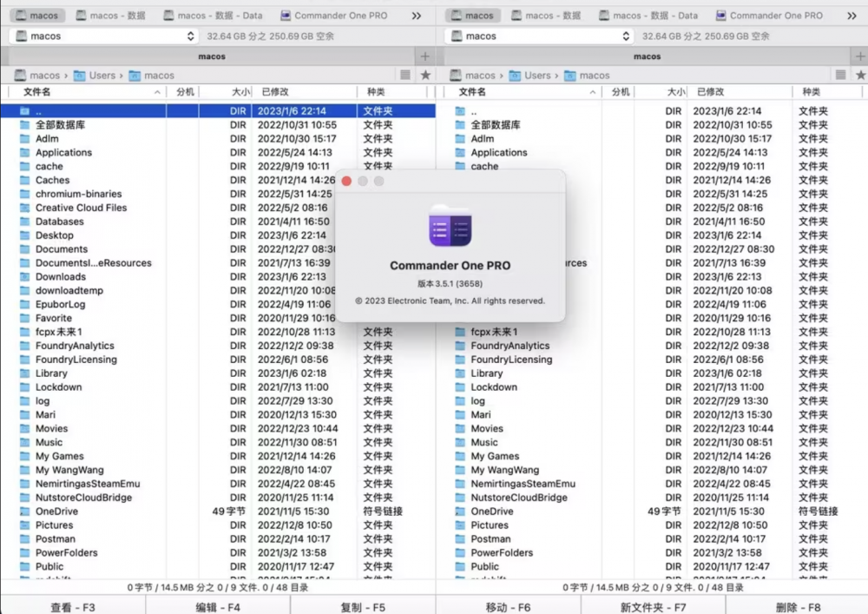Select Movies folder icon in left panel
Viewport: 868px width, 614px height.
tap(25, 428)
